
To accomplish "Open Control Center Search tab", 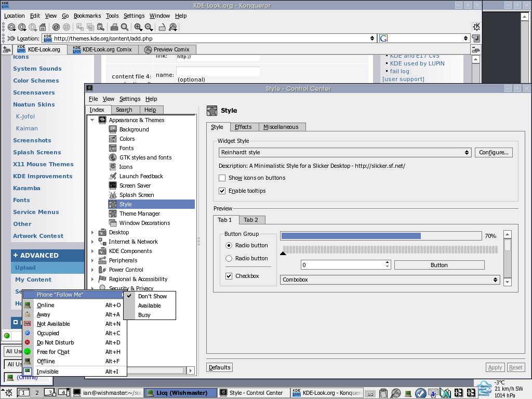I will 124,110.
